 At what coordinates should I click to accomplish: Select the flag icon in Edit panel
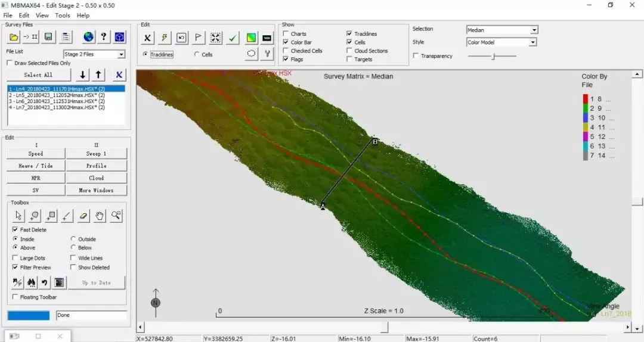(x=198, y=38)
